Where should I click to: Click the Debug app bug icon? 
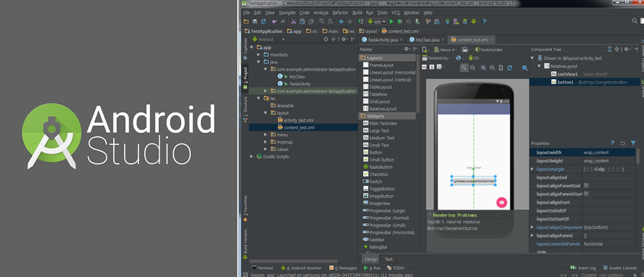[400, 21]
